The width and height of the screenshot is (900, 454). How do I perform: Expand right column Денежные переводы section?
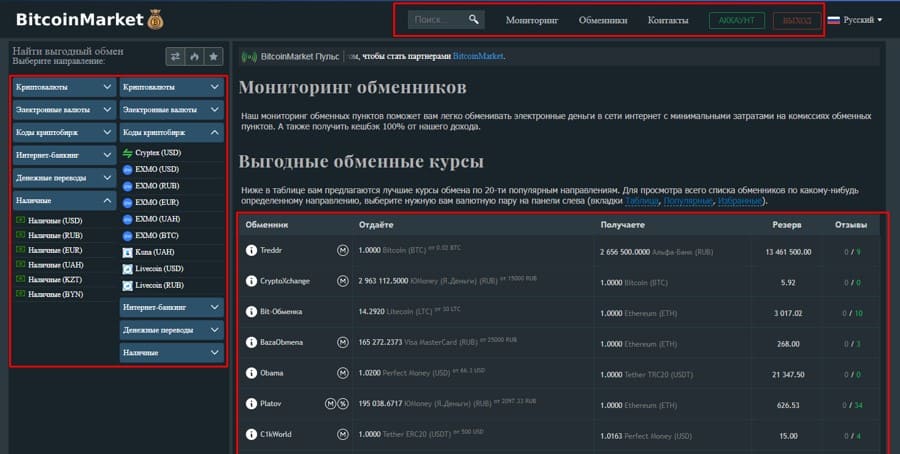(172, 330)
